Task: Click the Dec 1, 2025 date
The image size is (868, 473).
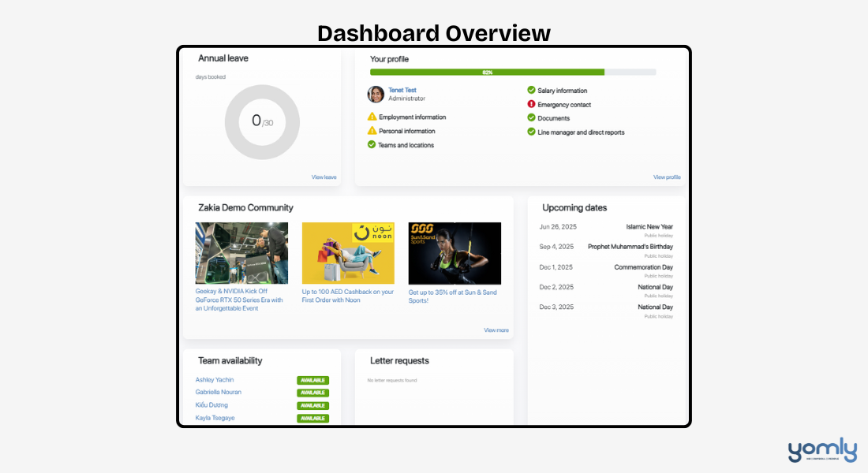Action: point(556,267)
